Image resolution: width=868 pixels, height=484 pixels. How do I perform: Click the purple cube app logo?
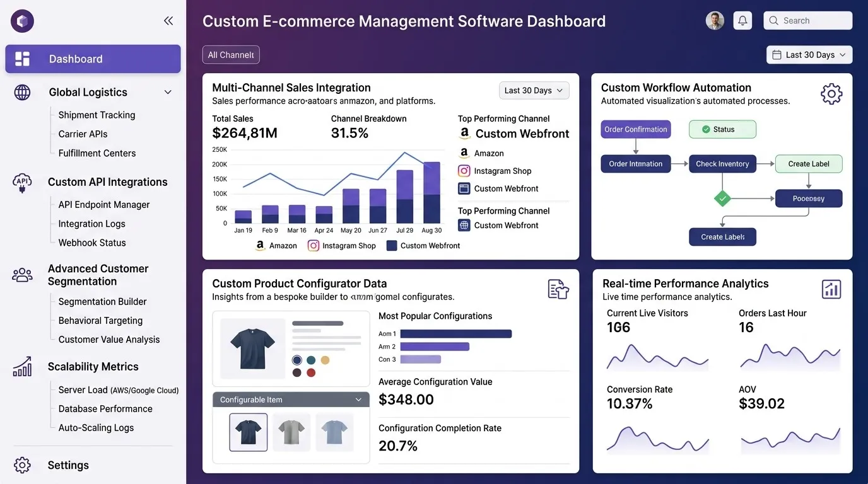coord(22,21)
